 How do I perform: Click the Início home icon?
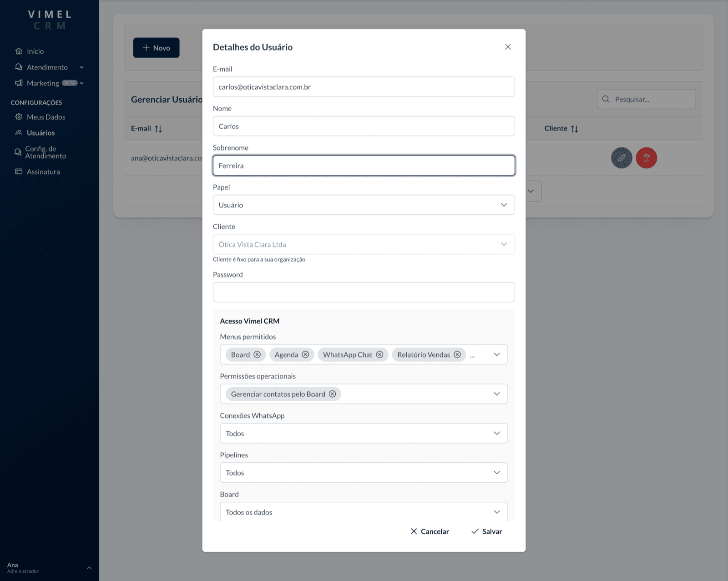pyautogui.click(x=19, y=51)
